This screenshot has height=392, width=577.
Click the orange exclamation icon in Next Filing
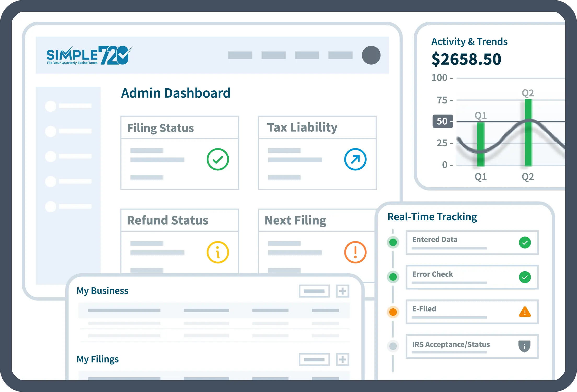click(x=355, y=252)
